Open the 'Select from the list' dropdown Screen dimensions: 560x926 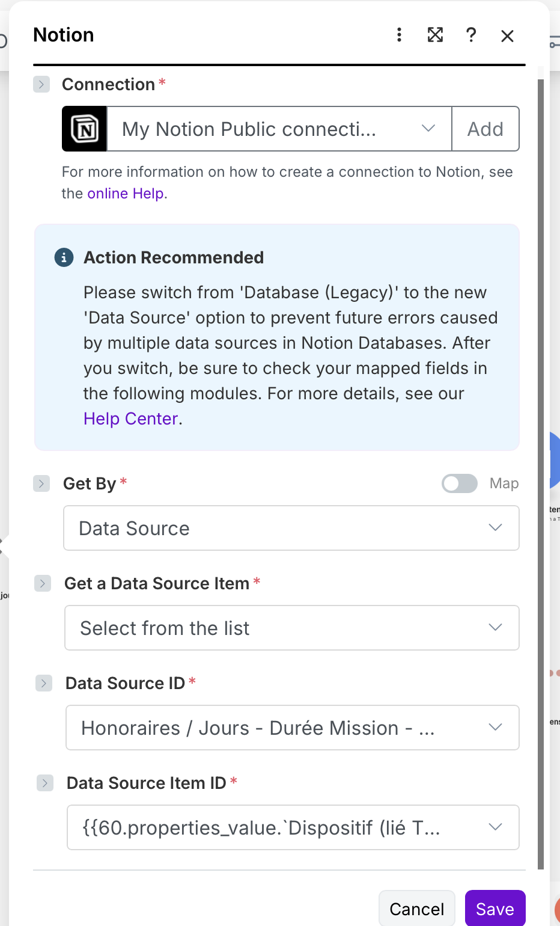(x=292, y=628)
